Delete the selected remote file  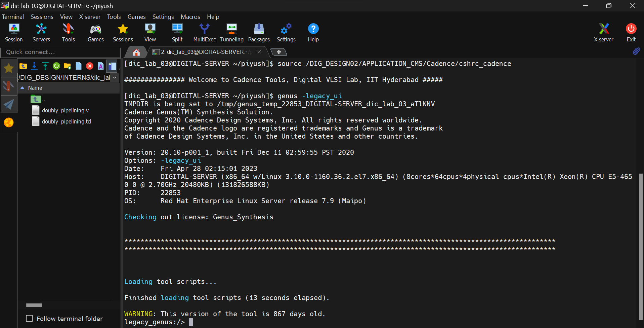(89, 66)
